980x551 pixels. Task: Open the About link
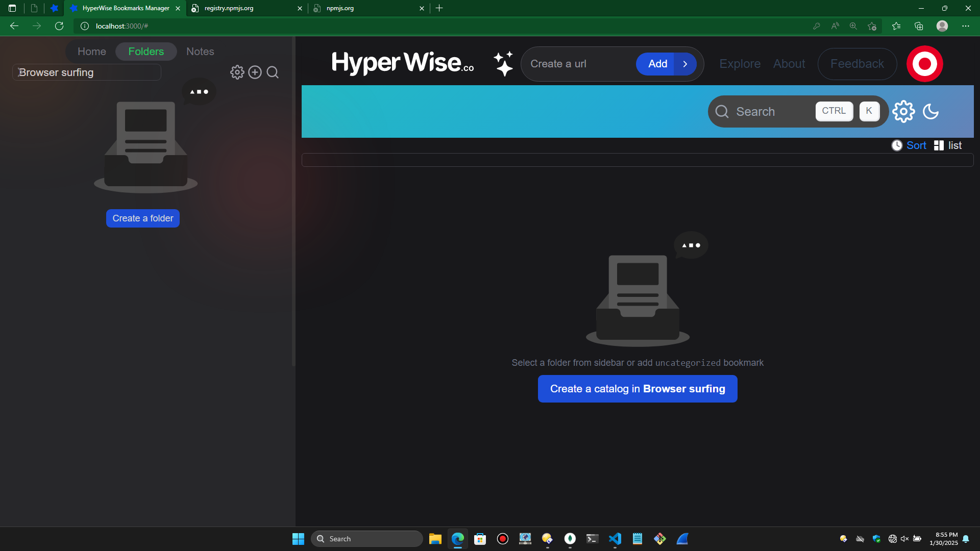tap(789, 64)
